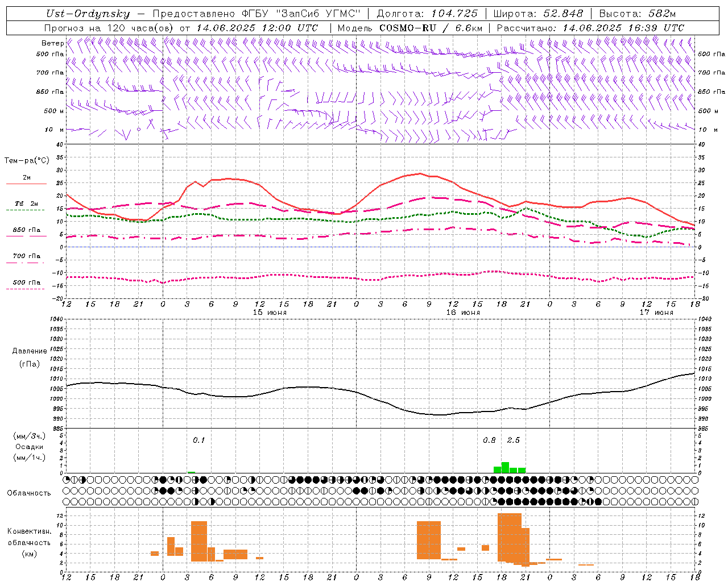Click the Давление label
The image size is (728, 582).
tap(29, 351)
